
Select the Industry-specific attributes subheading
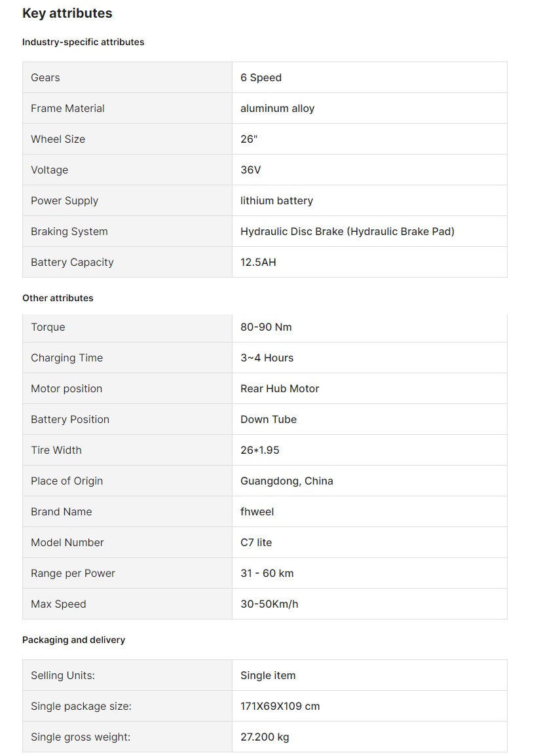pos(83,42)
